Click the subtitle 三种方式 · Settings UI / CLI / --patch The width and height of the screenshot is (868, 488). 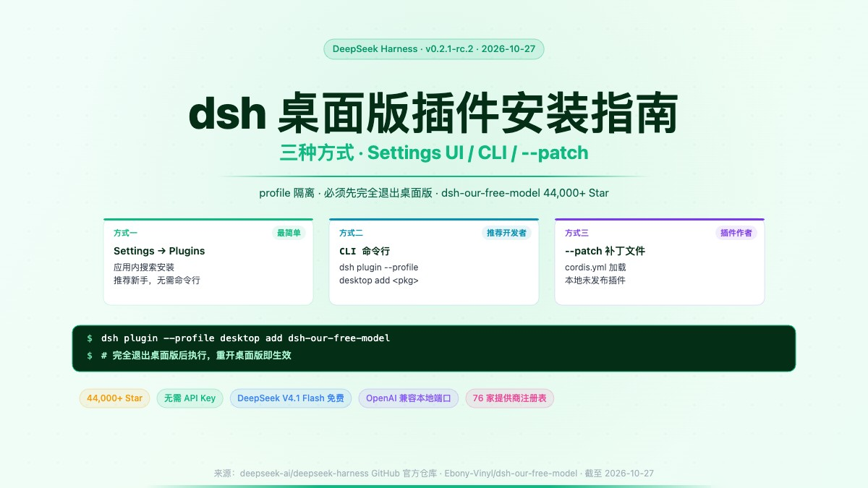pos(434,153)
